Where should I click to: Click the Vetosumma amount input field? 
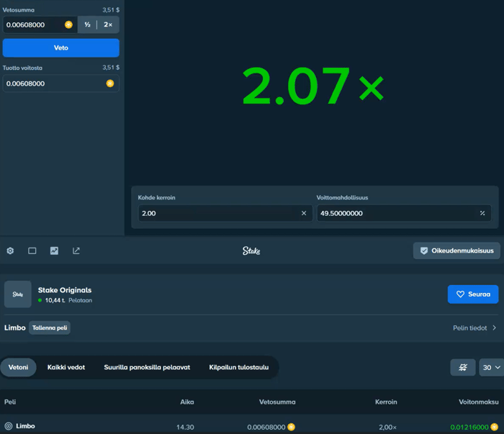(x=35, y=24)
